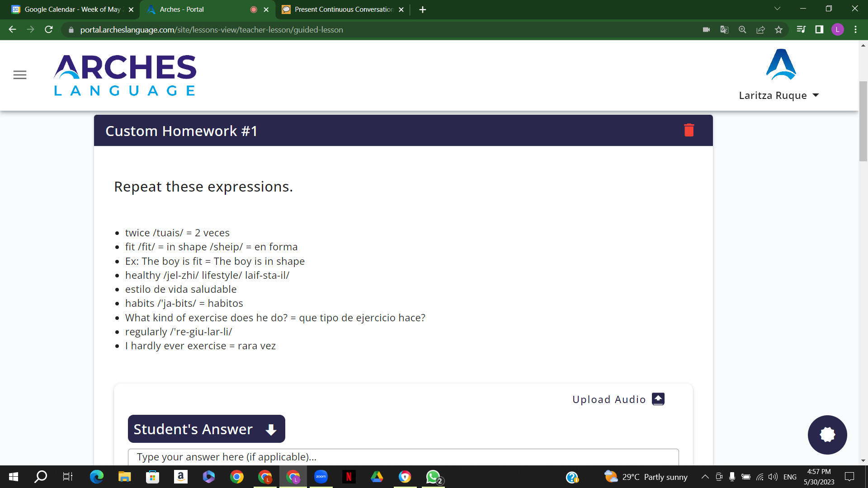
Task: Click the "Repeat these expressions." heading
Action: coord(203,187)
